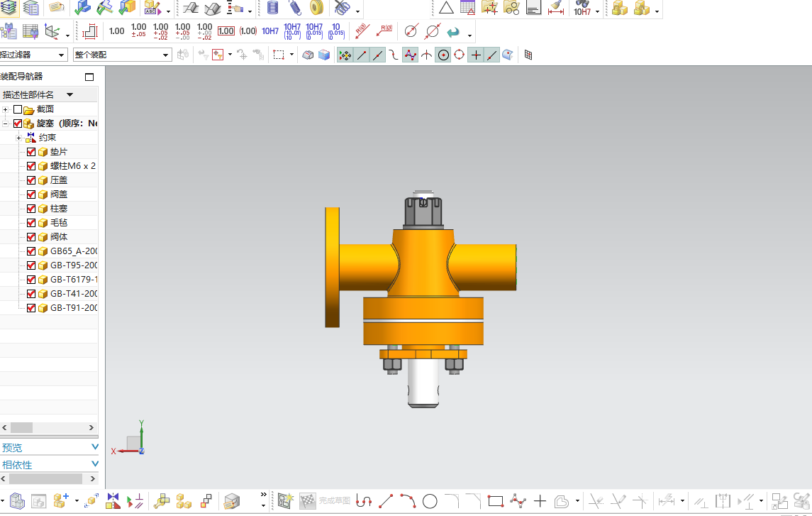Viewport: 812px width, 516px height.
Task: Select the sketch arc tool
Action: (408, 501)
